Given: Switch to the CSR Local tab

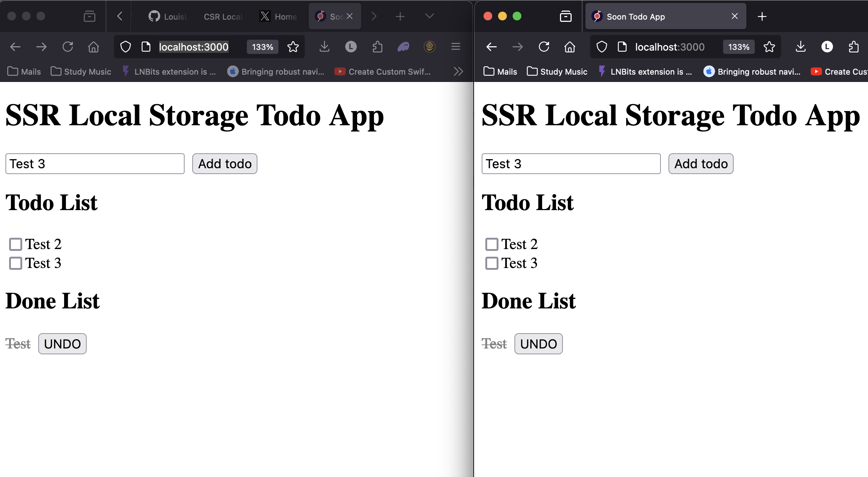Looking at the screenshot, I should point(223,16).
